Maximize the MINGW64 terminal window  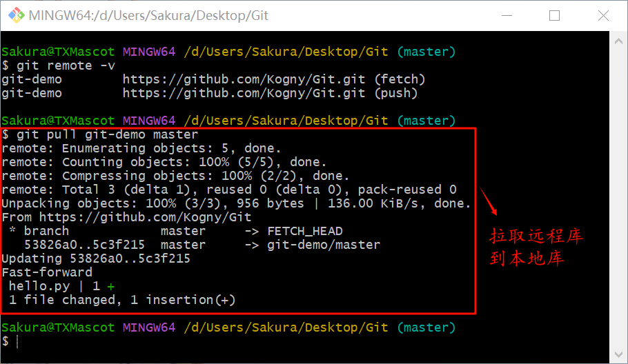point(554,16)
